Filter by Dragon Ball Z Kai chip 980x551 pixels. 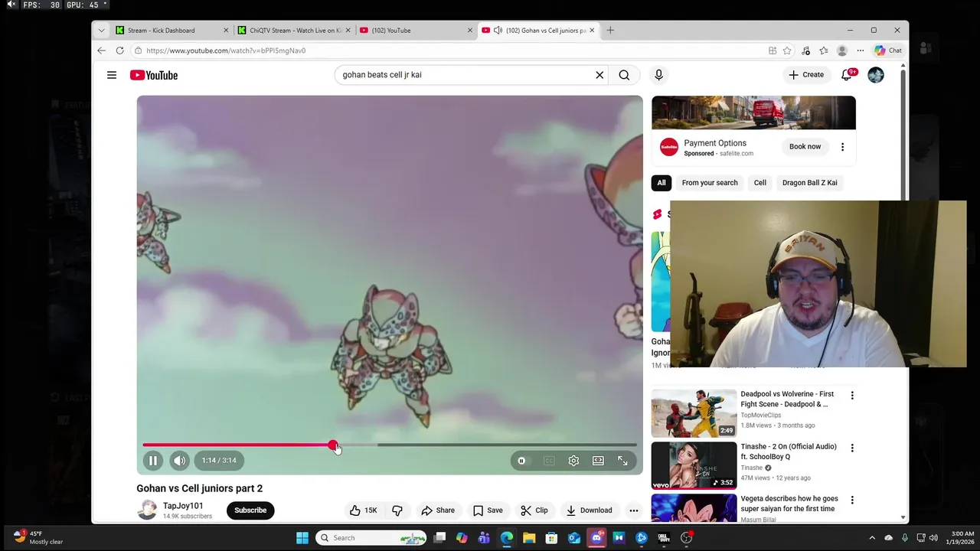click(810, 183)
